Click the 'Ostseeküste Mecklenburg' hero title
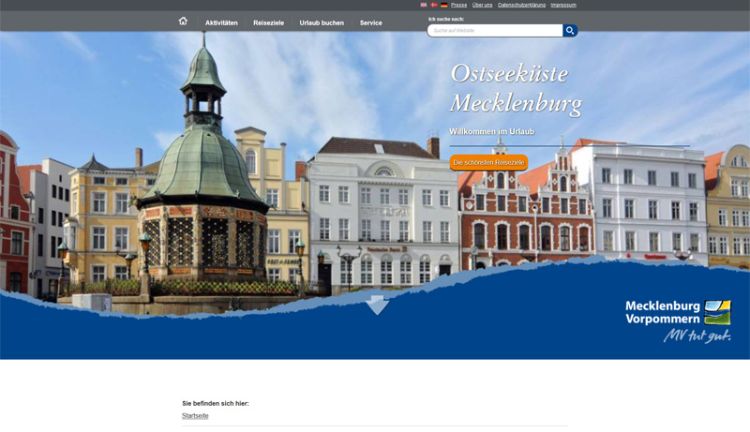Screen dimensions: 750x432 click(x=515, y=88)
